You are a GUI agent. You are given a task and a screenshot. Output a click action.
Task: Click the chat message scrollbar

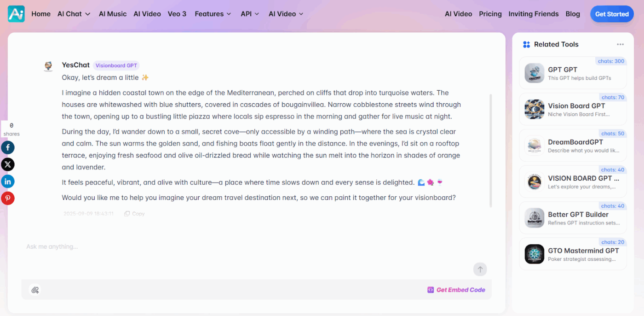click(x=491, y=151)
